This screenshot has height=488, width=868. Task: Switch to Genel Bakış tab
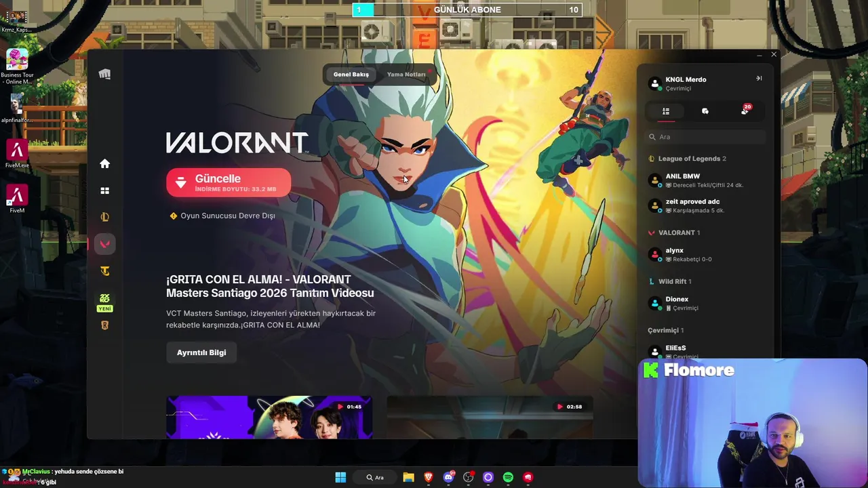click(351, 75)
